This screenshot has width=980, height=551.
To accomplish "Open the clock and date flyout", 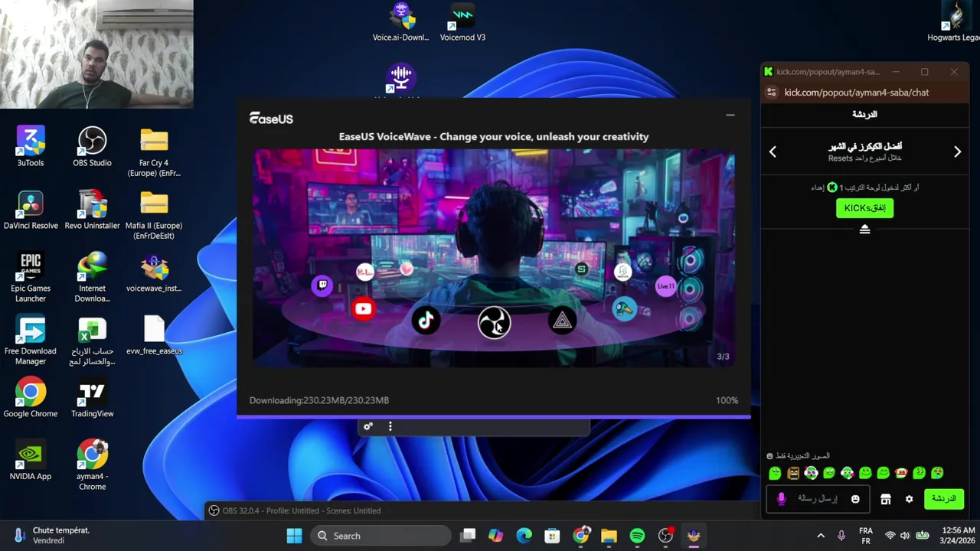I will pyautogui.click(x=958, y=536).
